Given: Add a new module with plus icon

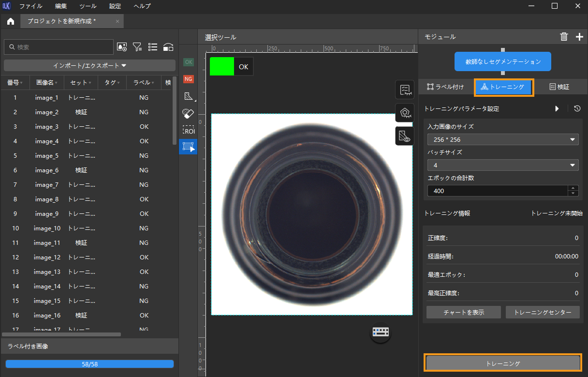Looking at the screenshot, I should click(579, 37).
